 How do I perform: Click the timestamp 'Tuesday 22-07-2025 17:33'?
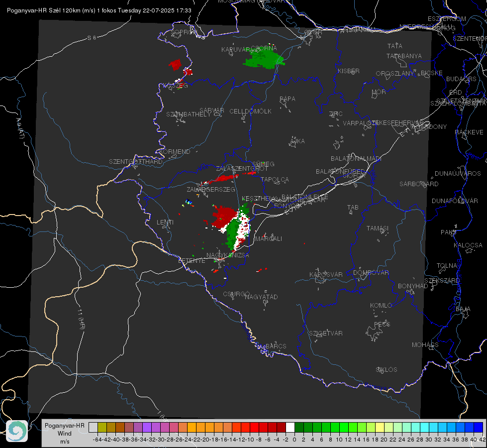155,10
